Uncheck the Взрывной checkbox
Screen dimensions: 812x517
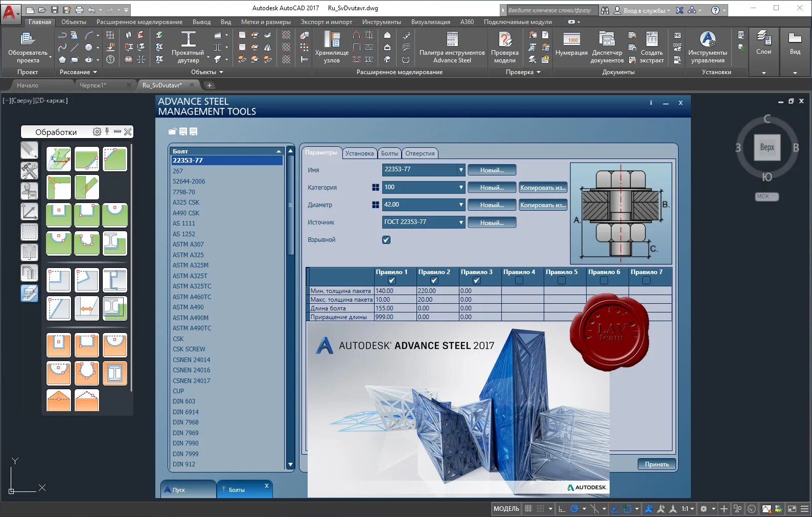coord(386,240)
